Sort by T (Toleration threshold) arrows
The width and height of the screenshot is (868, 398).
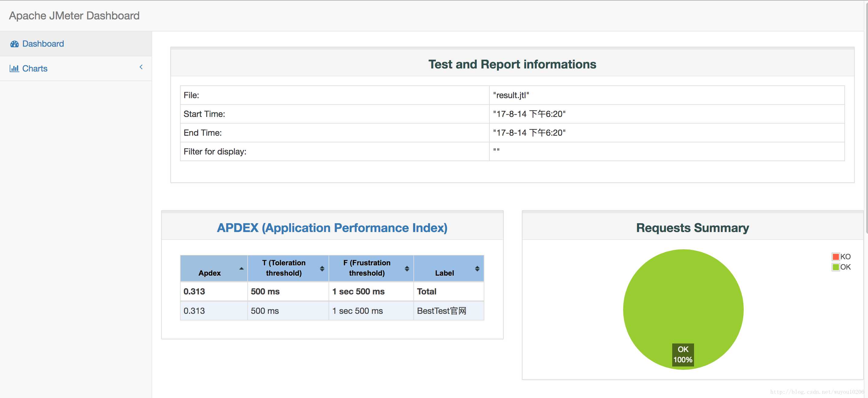322,268
